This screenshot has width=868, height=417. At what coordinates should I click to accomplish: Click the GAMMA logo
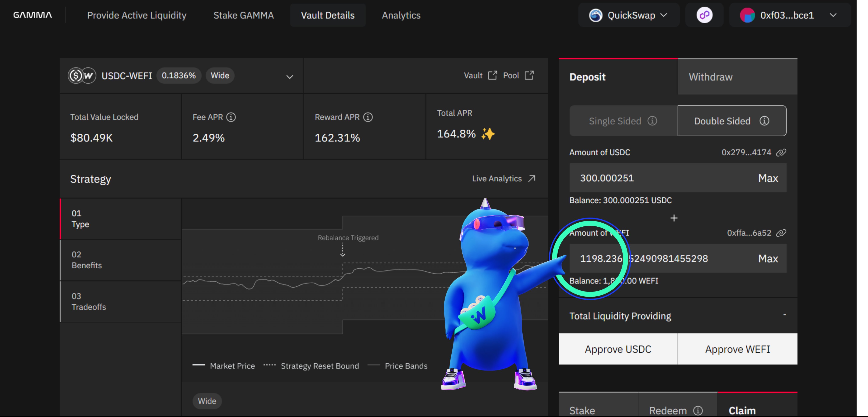[32, 15]
